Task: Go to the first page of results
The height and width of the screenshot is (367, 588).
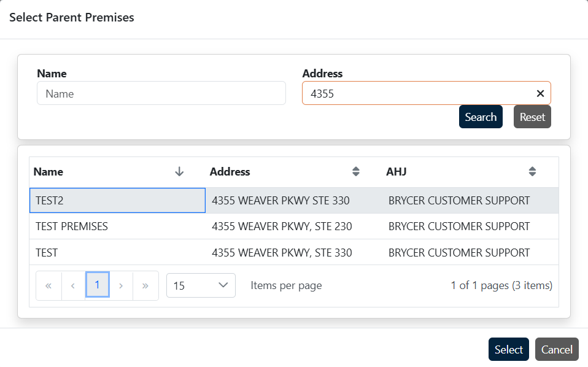Action: point(49,285)
